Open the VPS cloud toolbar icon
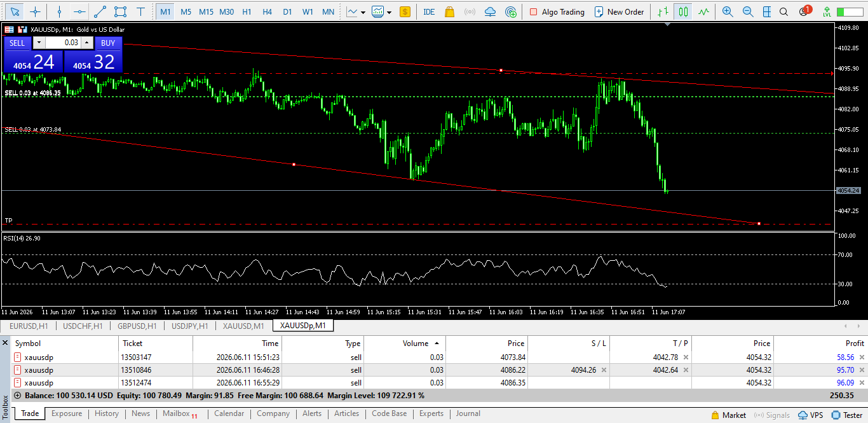This screenshot has width=868, height=423. [x=490, y=11]
